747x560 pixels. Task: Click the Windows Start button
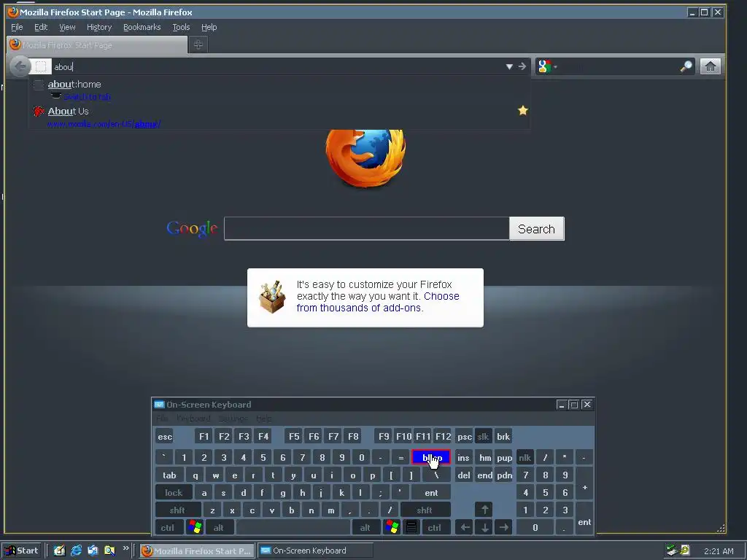click(x=21, y=551)
